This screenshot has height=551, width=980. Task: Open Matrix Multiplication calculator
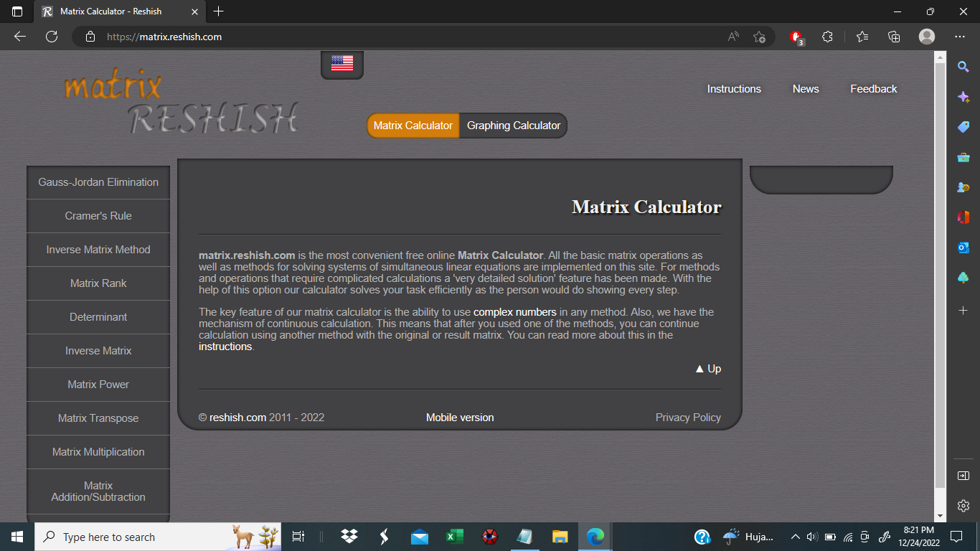pos(98,452)
